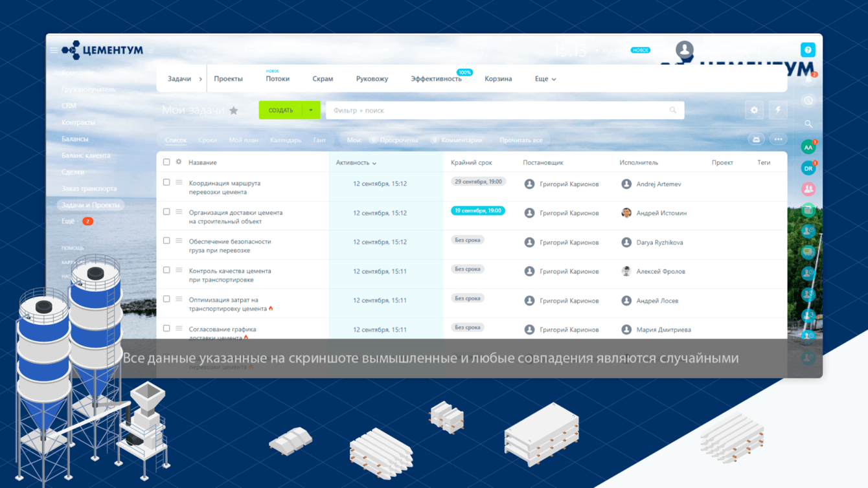The height and width of the screenshot is (488, 868).
Task: Check the Согласование графика task checkbox
Action: [x=166, y=328]
